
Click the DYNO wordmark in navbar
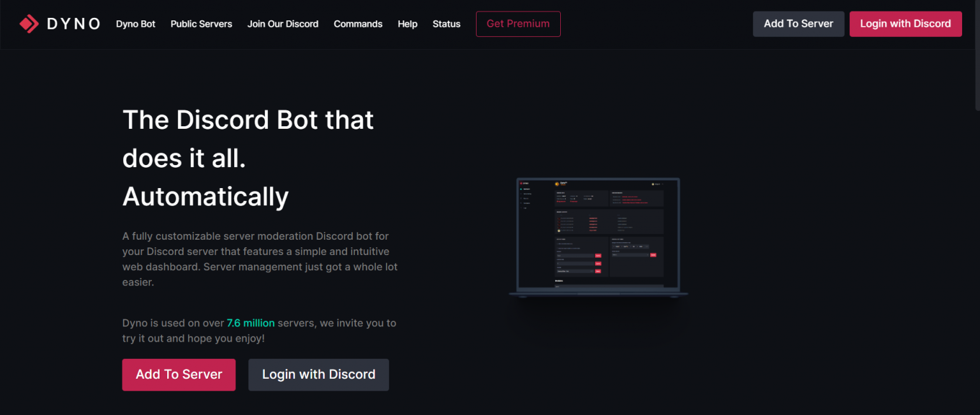click(73, 24)
